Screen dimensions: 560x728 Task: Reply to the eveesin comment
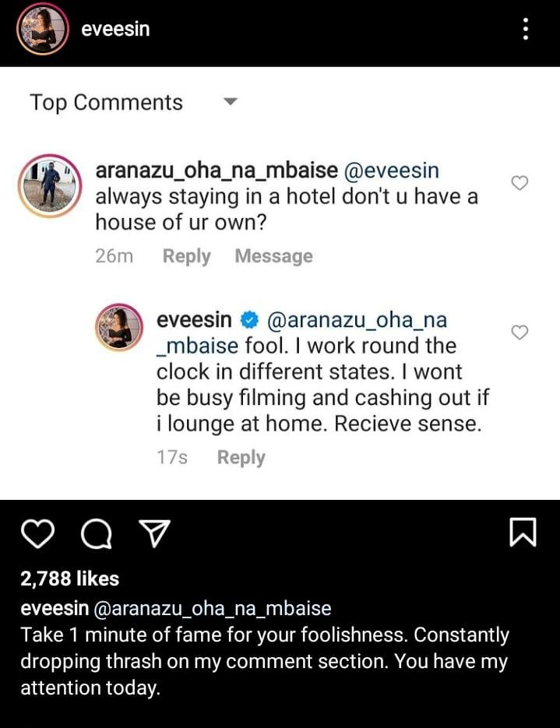(x=241, y=458)
